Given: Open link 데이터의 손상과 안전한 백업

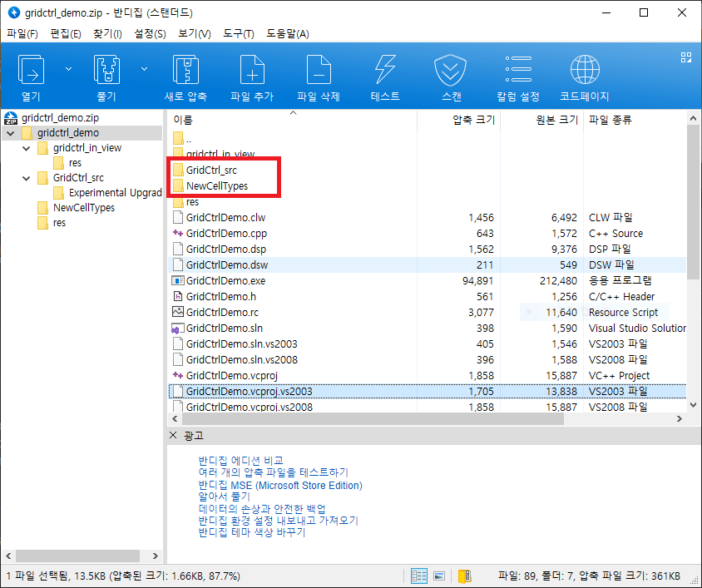Looking at the screenshot, I should click(x=262, y=509).
